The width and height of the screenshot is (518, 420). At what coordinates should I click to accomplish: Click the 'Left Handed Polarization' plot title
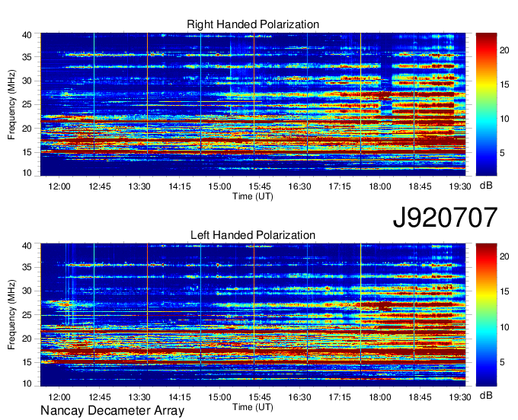[253, 235]
